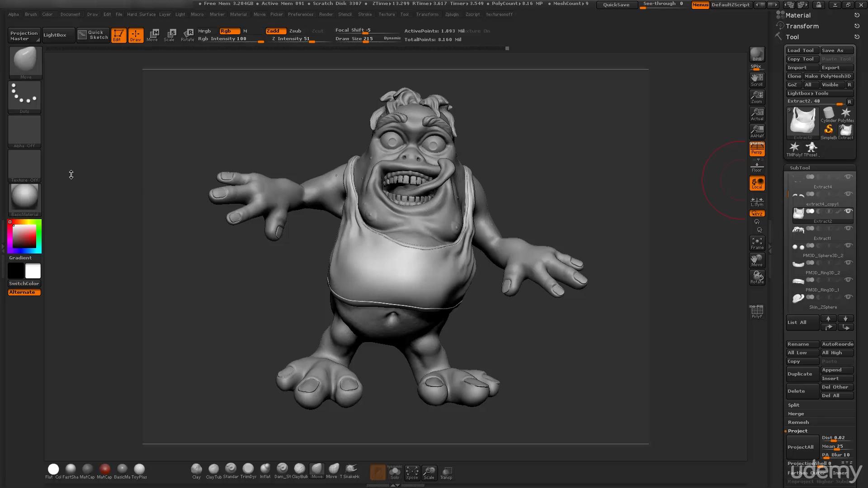The width and height of the screenshot is (868, 488).
Task: Select the Extract1 subtool row
Action: [822, 232]
